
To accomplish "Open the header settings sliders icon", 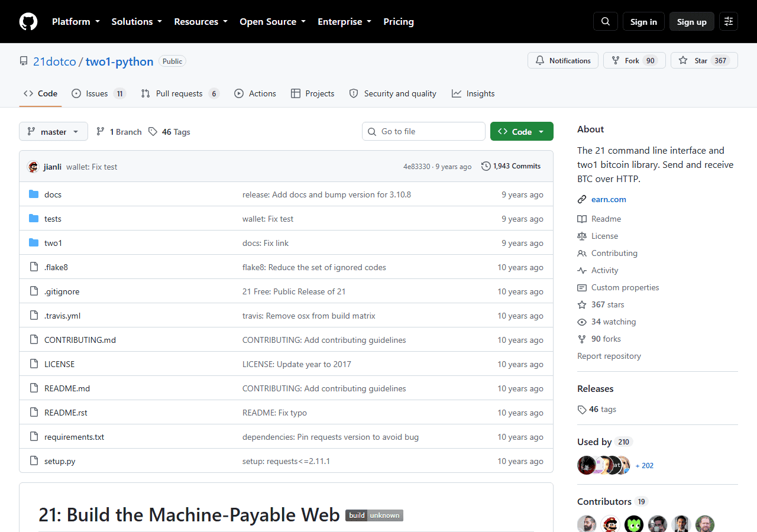I will point(729,21).
